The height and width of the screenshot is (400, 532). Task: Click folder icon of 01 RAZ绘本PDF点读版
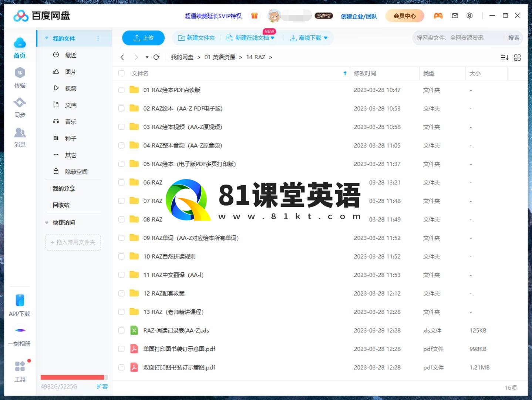pyautogui.click(x=134, y=90)
